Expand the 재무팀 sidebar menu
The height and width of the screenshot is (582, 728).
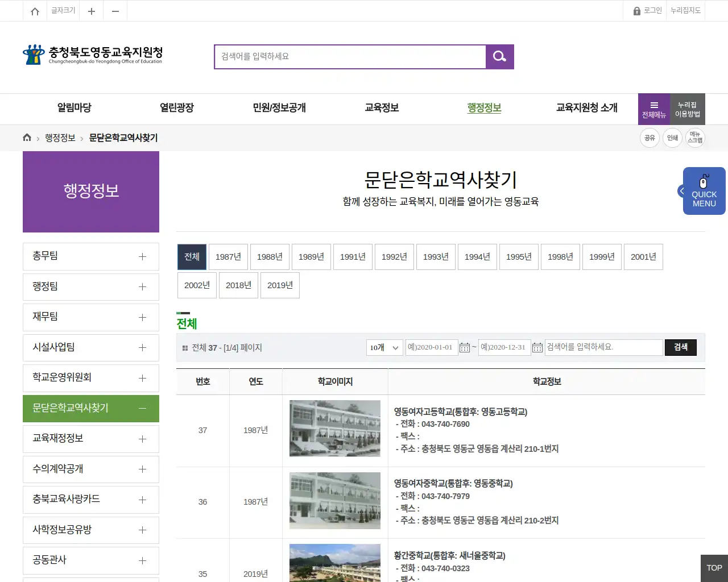(91, 317)
